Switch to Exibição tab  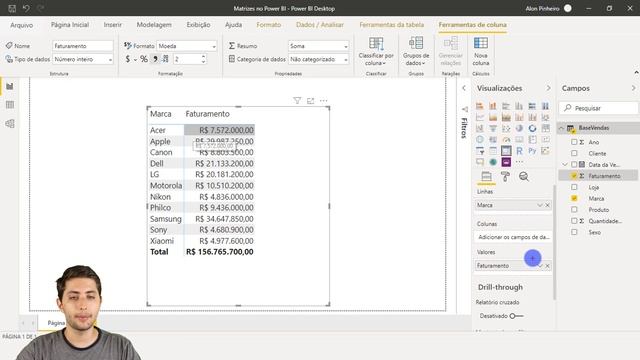pyautogui.click(x=198, y=25)
